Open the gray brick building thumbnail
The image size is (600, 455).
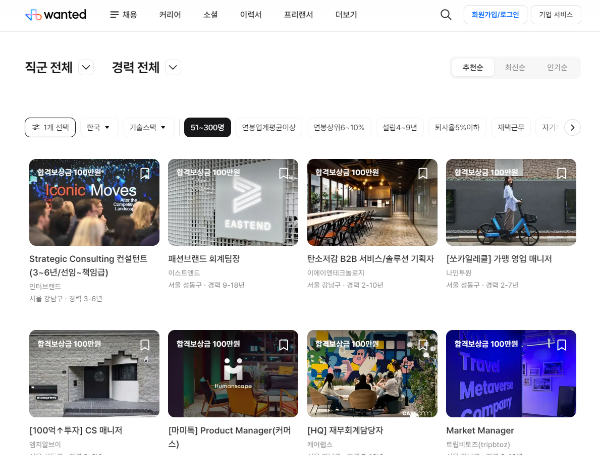[x=94, y=373]
